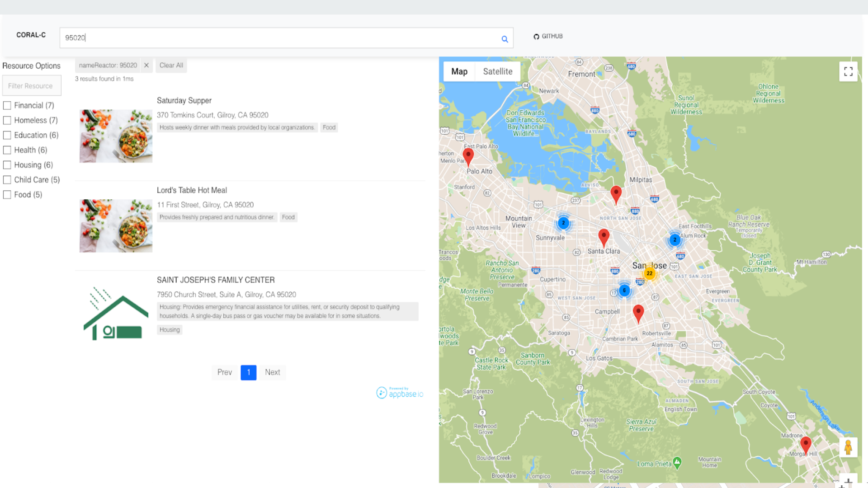Click the red marker near Palo Alto
868x488 pixels.
point(468,157)
